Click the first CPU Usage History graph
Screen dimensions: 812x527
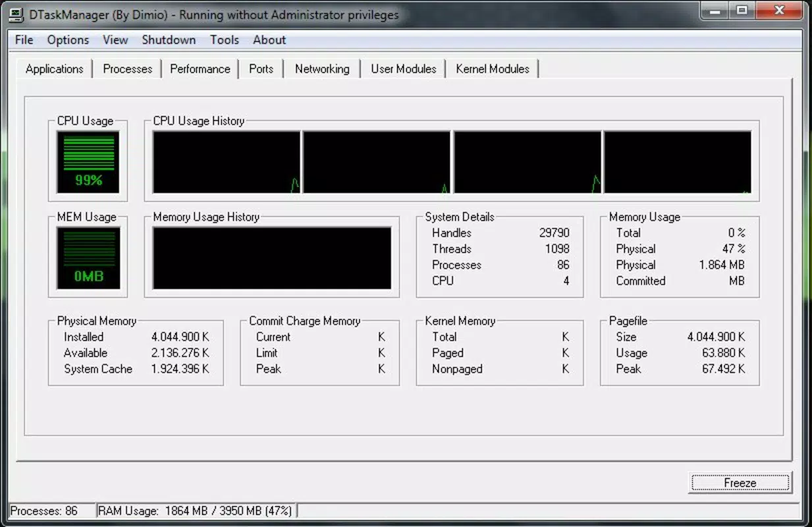coord(227,162)
